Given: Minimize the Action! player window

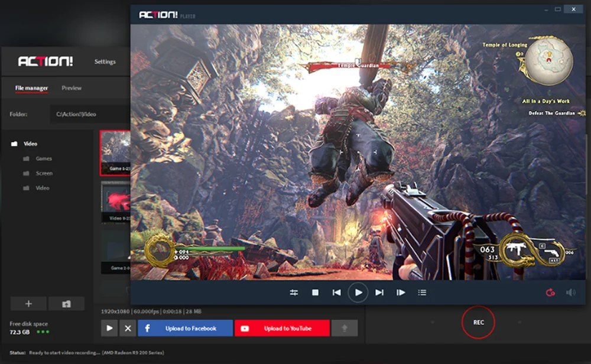Looking at the screenshot, I should pyautogui.click(x=545, y=9).
